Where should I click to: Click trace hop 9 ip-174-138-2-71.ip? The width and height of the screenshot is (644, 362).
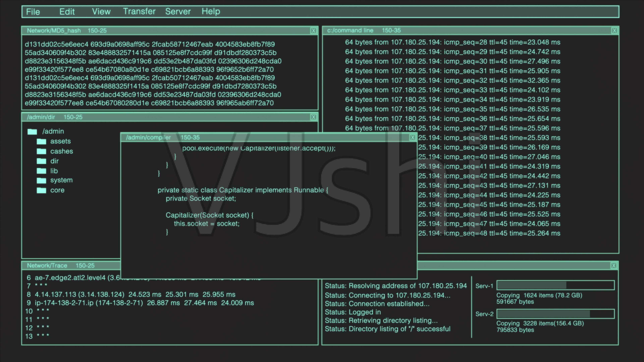[140, 303]
